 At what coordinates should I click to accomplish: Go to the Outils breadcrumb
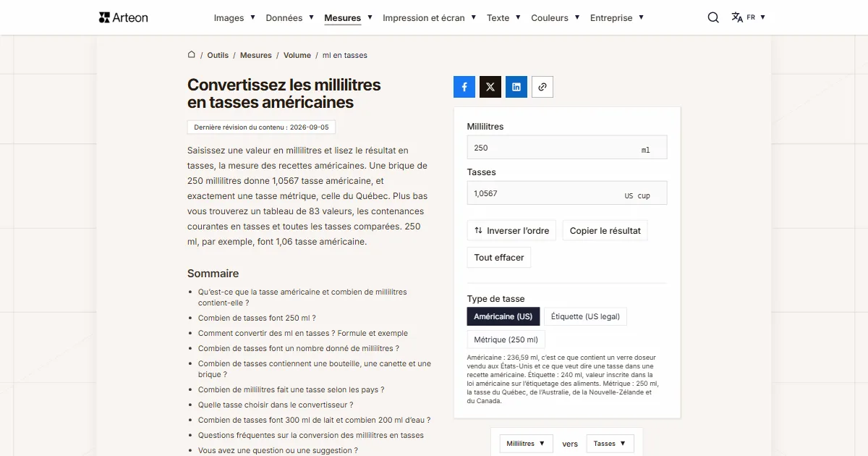(218, 55)
